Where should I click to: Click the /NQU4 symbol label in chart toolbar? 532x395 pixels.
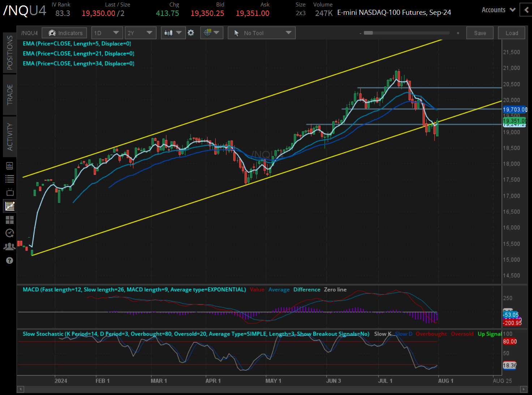click(30, 33)
